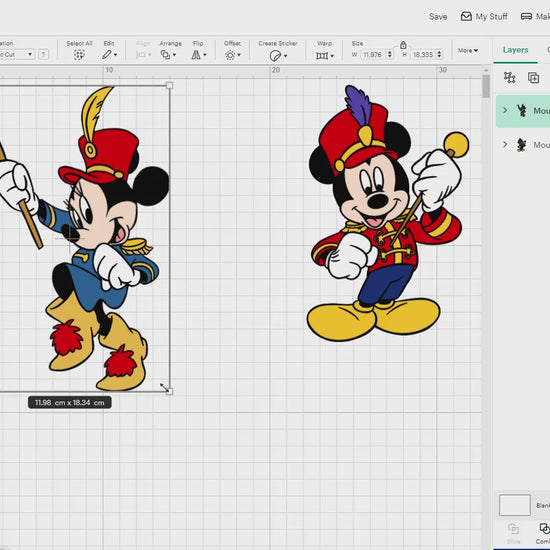Screen dimensions: 550x550
Task: Select the second Mickey layer thumbnail
Action: 522,145
